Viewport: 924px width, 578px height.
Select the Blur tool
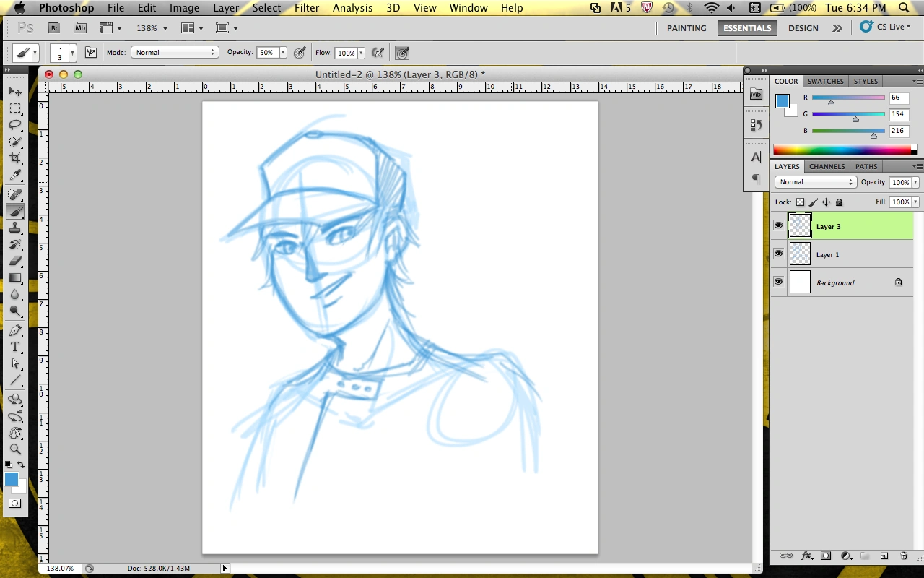tap(15, 294)
